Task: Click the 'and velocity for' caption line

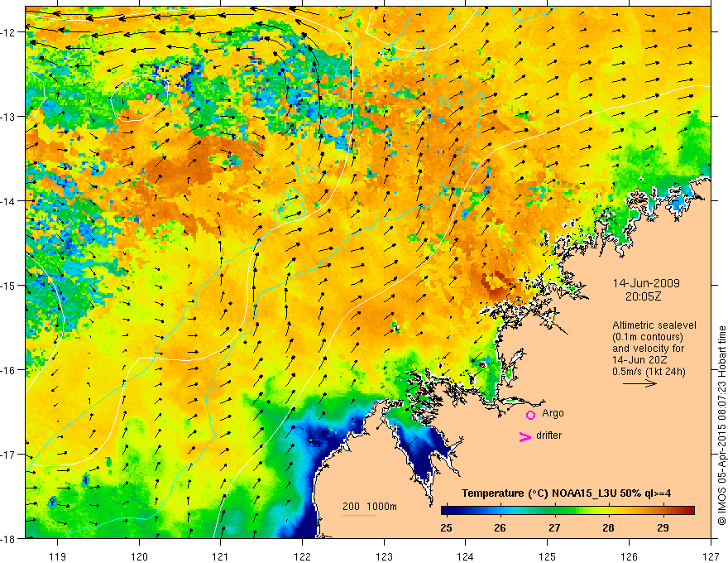Action: (648, 349)
